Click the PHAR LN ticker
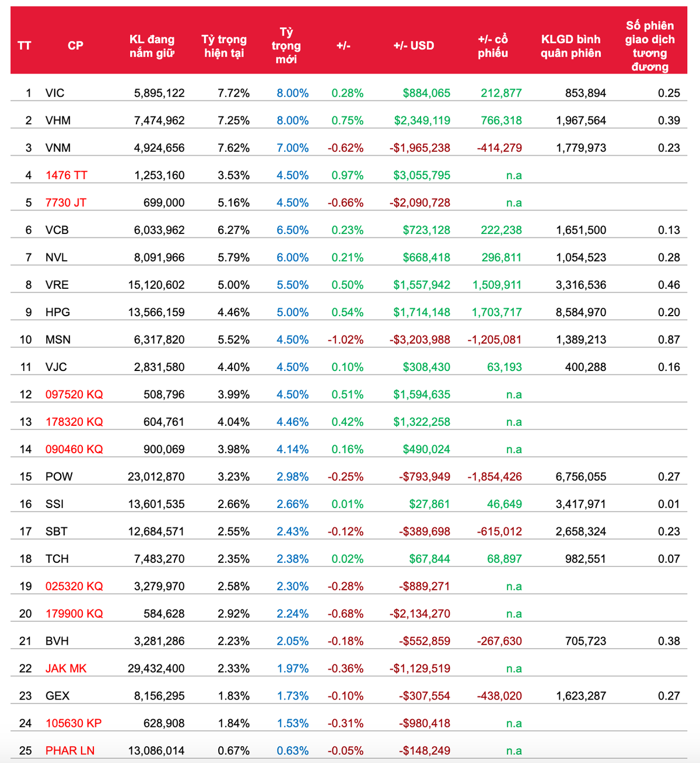The width and height of the screenshot is (700, 763). 70,751
